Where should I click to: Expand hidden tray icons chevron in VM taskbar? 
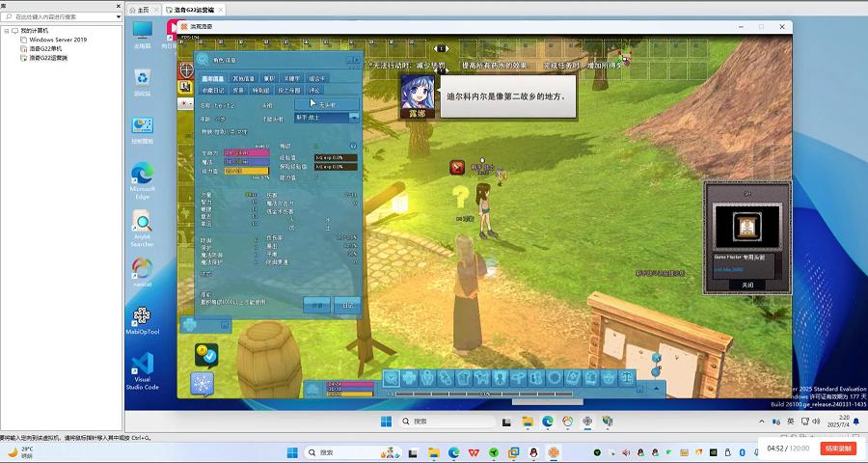click(x=762, y=422)
